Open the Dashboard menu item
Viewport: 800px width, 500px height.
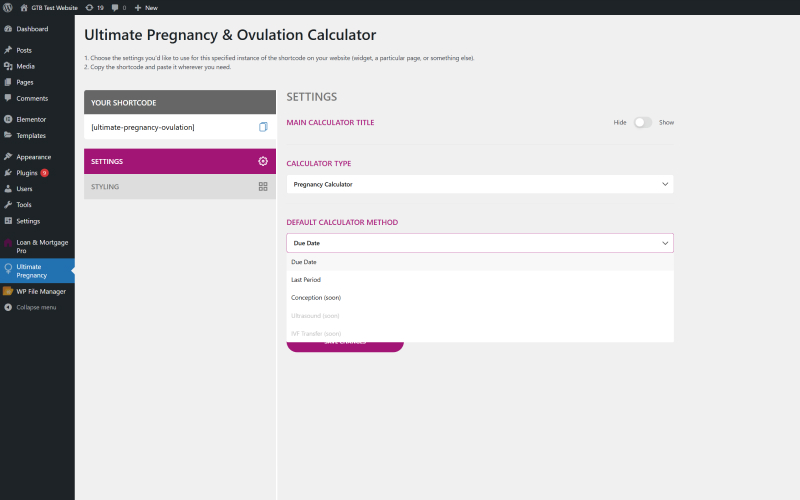pyautogui.click(x=37, y=29)
